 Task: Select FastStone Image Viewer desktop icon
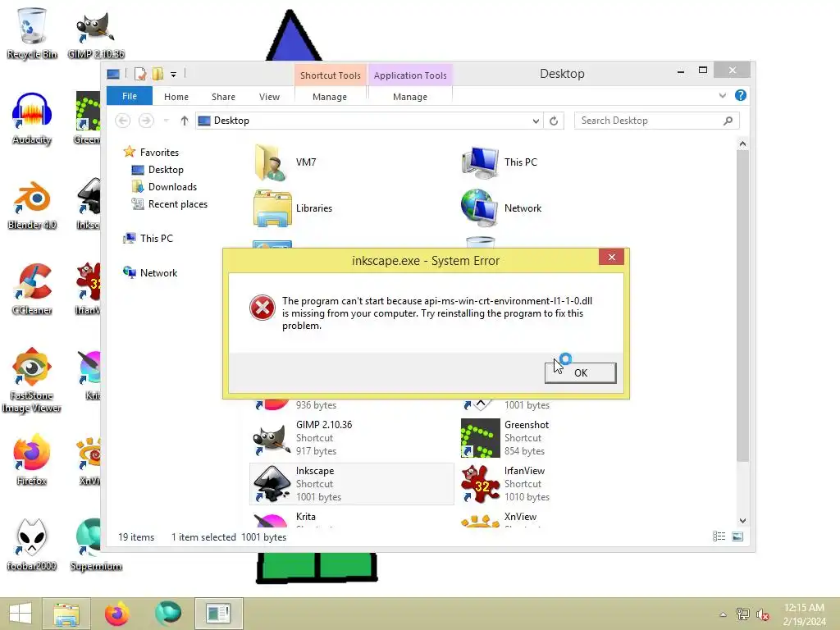click(x=32, y=381)
